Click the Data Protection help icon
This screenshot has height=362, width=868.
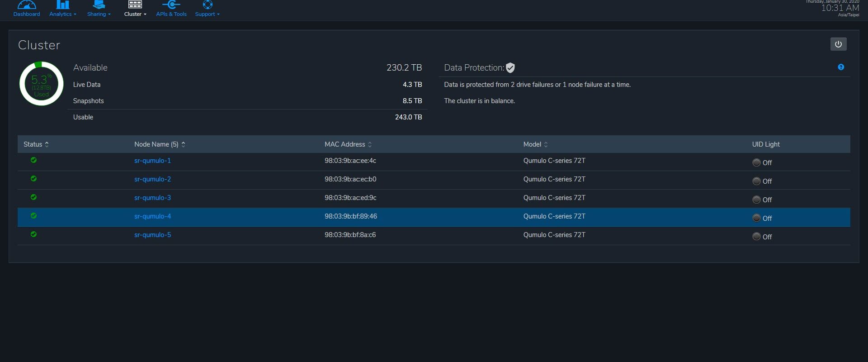point(841,67)
